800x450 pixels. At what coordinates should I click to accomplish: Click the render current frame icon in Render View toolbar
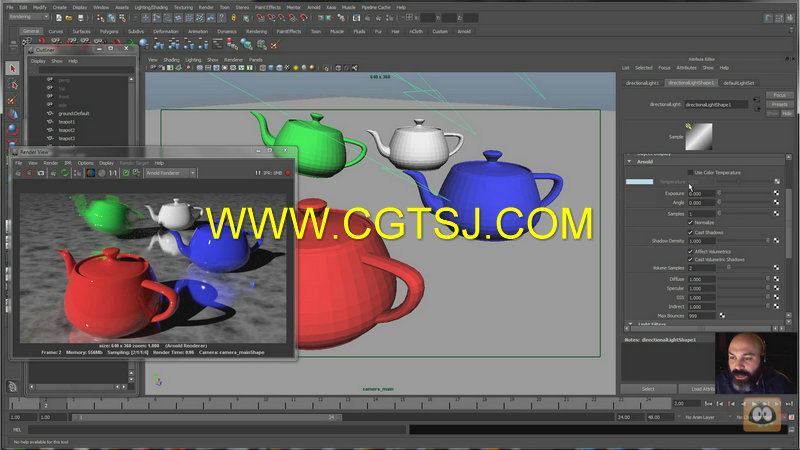pyautogui.click(x=18, y=173)
